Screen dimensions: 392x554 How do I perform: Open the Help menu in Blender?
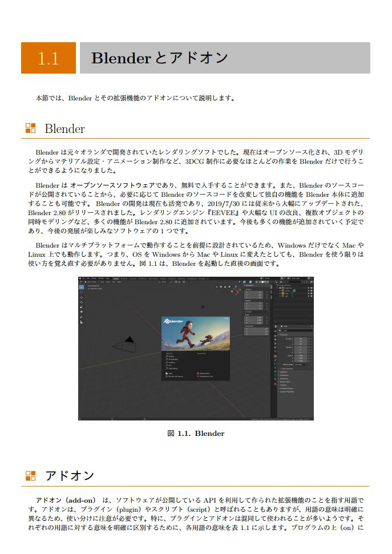107,278
